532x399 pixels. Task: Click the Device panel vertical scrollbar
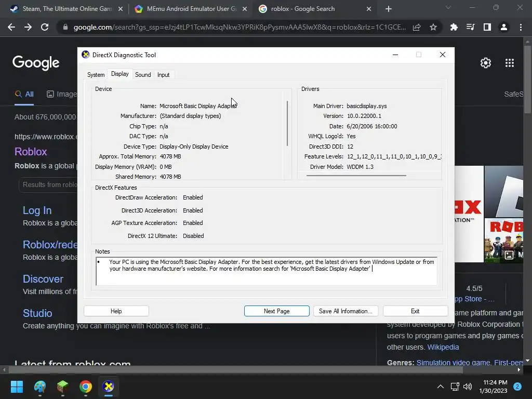pos(287,123)
